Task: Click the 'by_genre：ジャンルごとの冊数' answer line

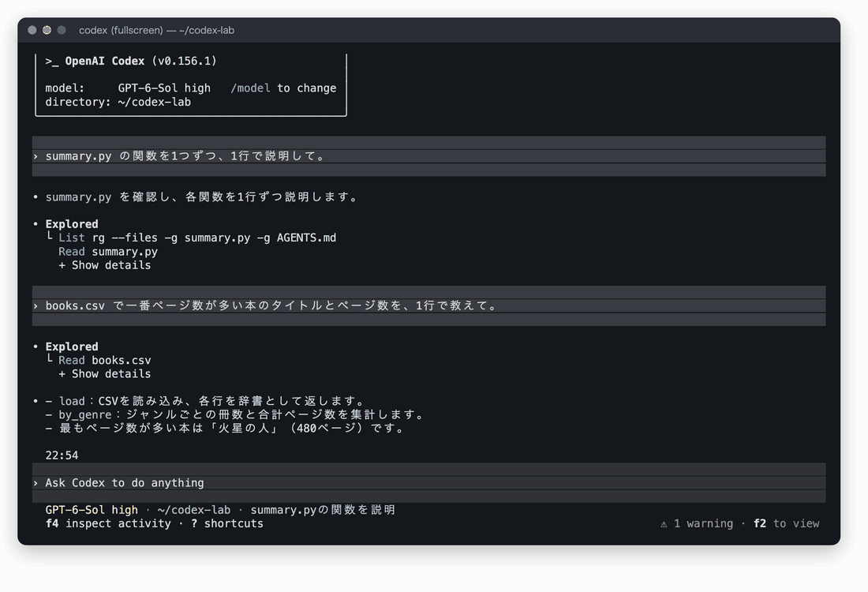Action: pos(236,414)
